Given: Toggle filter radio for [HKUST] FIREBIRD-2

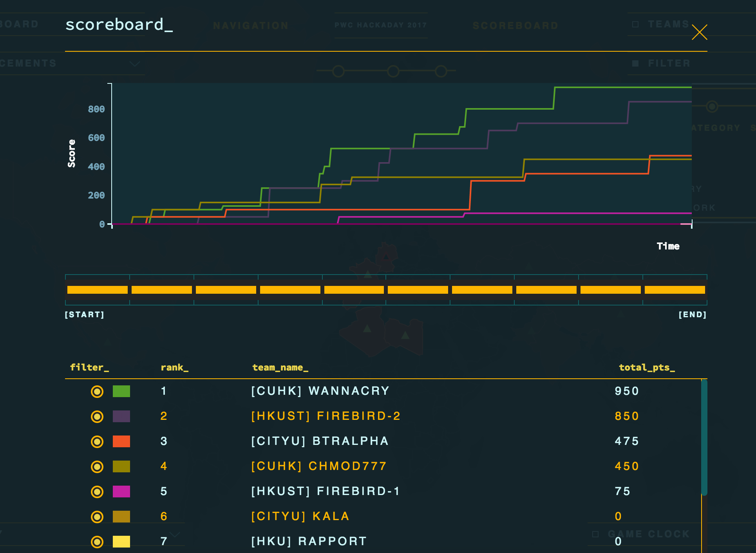Looking at the screenshot, I should (x=97, y=416).
